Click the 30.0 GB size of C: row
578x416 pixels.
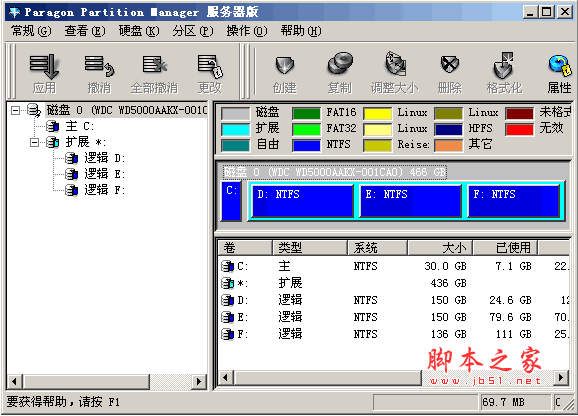pos(445,266)
